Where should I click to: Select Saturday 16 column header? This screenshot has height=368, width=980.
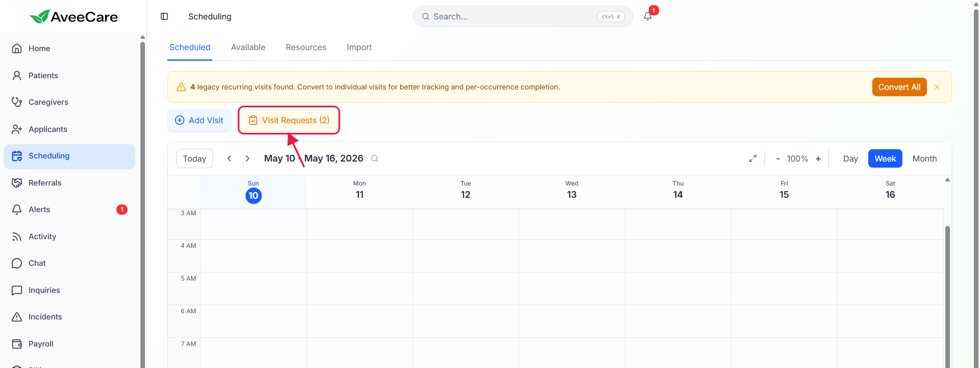tap(891, 192)
